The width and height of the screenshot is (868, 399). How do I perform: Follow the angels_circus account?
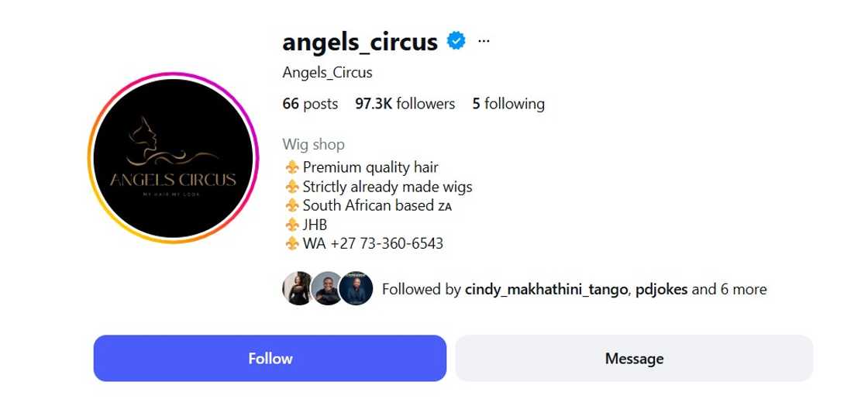(270, 358)
